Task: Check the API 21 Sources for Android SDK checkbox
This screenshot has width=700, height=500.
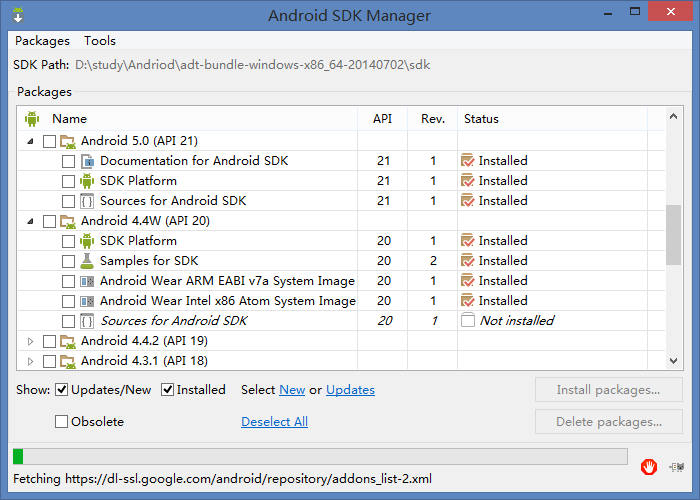Action: coord(68,201)
